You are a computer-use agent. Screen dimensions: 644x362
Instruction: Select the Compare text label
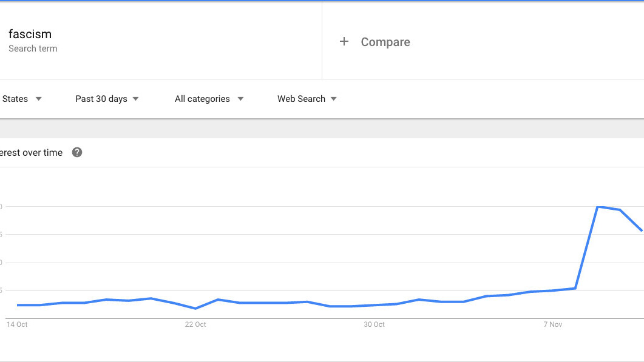pos(385,42)
